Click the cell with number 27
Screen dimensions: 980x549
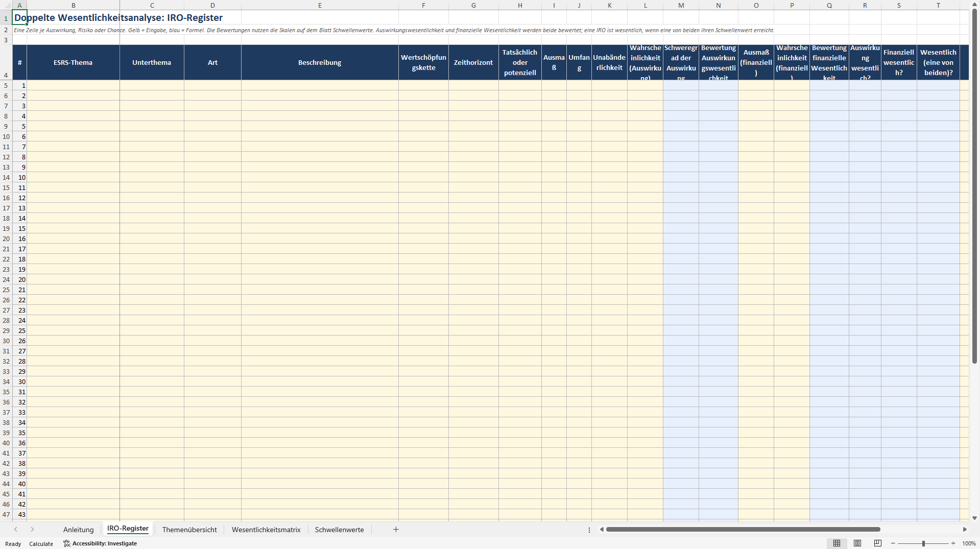point(19,351)
